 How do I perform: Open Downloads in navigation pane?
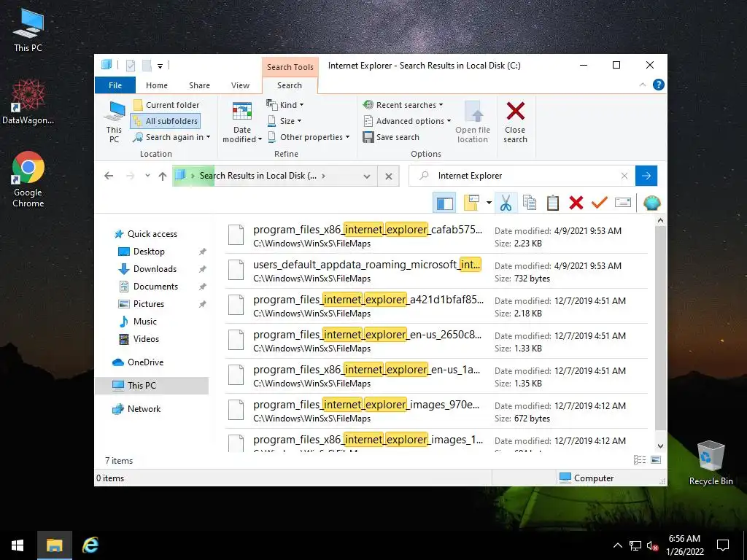[147, 269]
